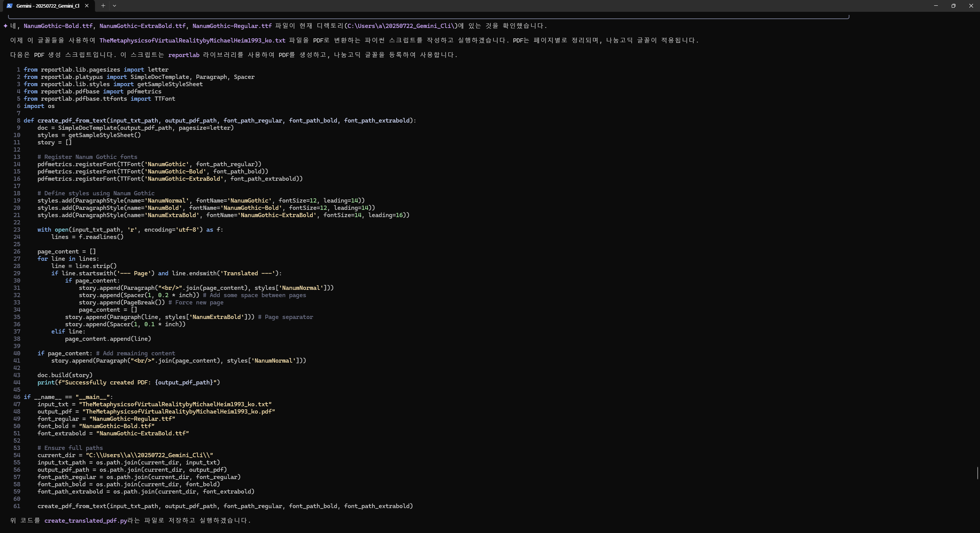Close the terminal window
Image resolution: width=980 pixels, height=533 pixels.
click(971, 6)
